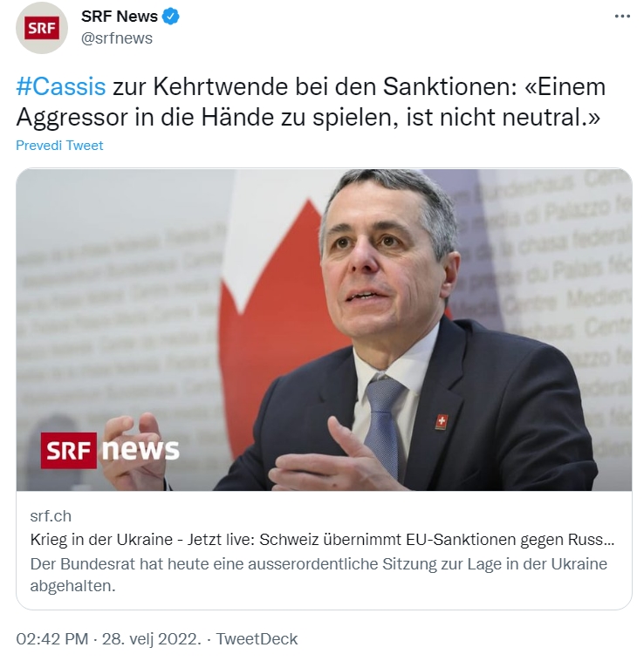
Task: Click the SRF news logo overlay
Action: click(x=110, y=450)
